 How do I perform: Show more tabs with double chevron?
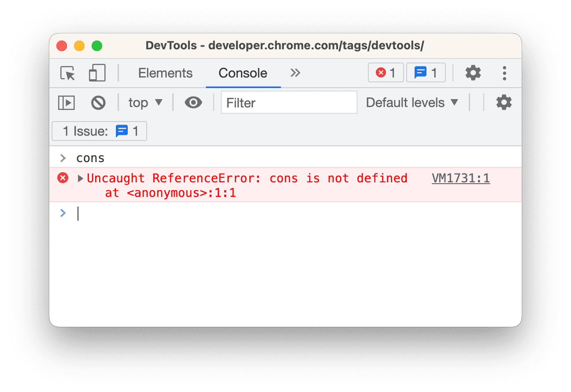click(x=295, y=73)
